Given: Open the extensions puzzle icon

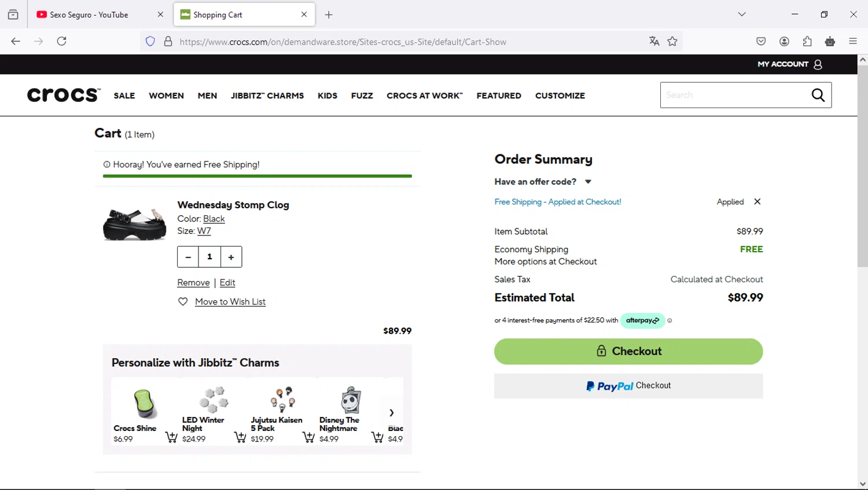Looking at the screenshot, I should click(807, 41).
